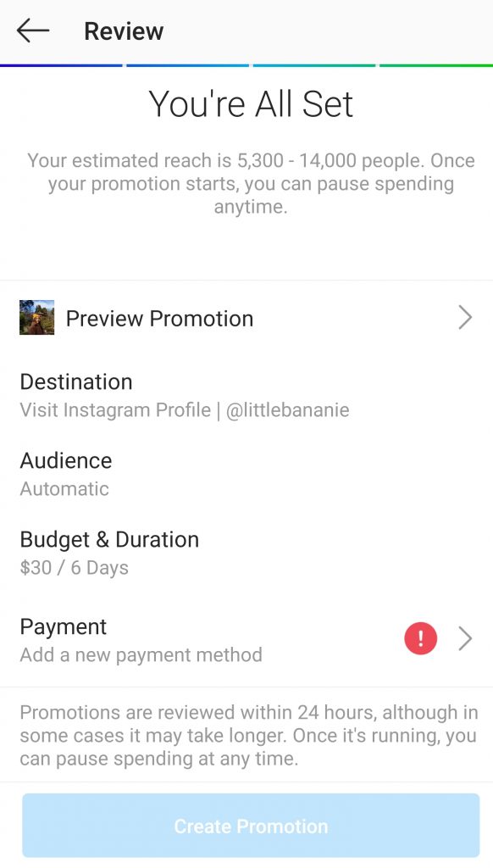The height and width of the screenshot is (868, 493).
Task: Tap the $30 / 6 Days value text
Action: tap(64, 568)
